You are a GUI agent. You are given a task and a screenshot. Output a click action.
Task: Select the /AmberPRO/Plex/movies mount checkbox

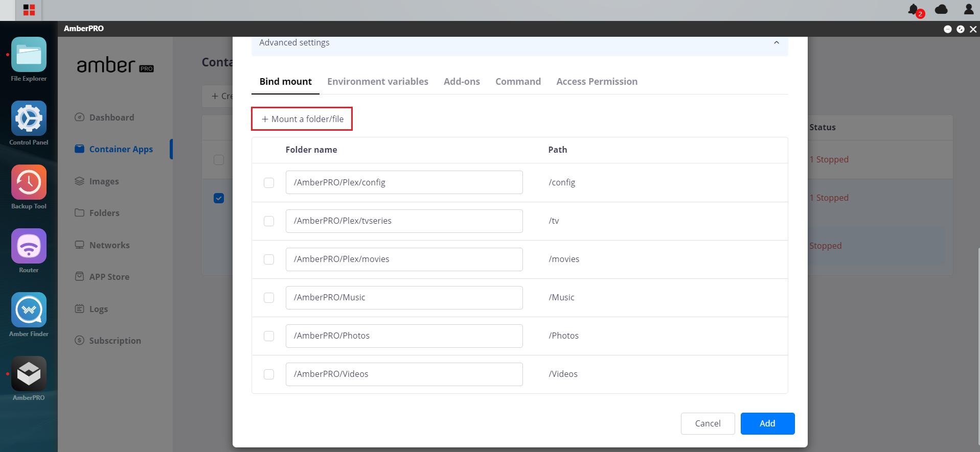(x=269, y=259)
